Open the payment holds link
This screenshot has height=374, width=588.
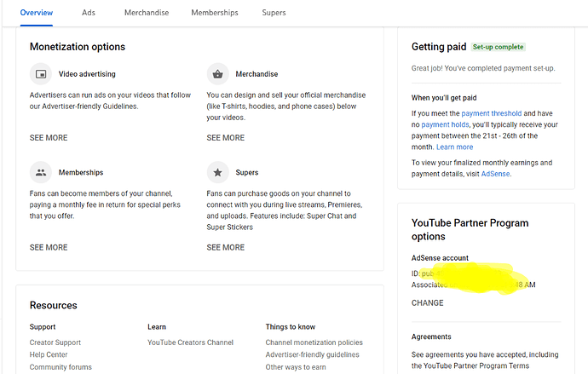tap(447, 124)
